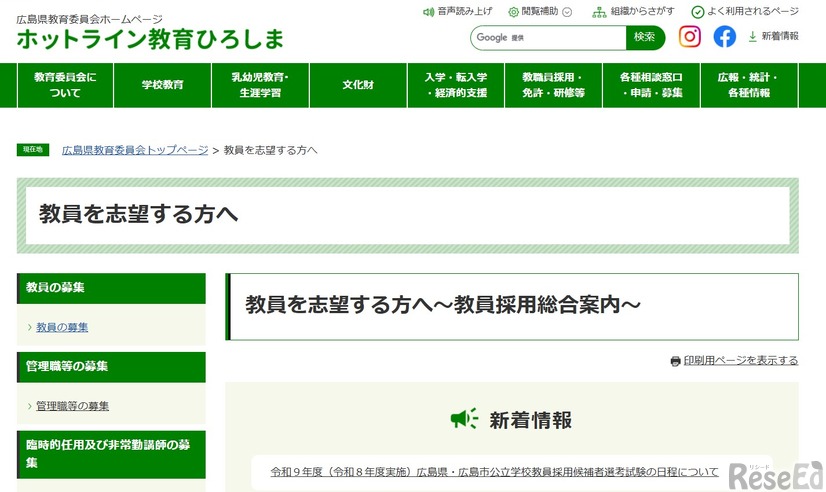Click the printer icon by 印刷用ページを表示する
The image size is (826, 492).
click(x=675, y=361)
